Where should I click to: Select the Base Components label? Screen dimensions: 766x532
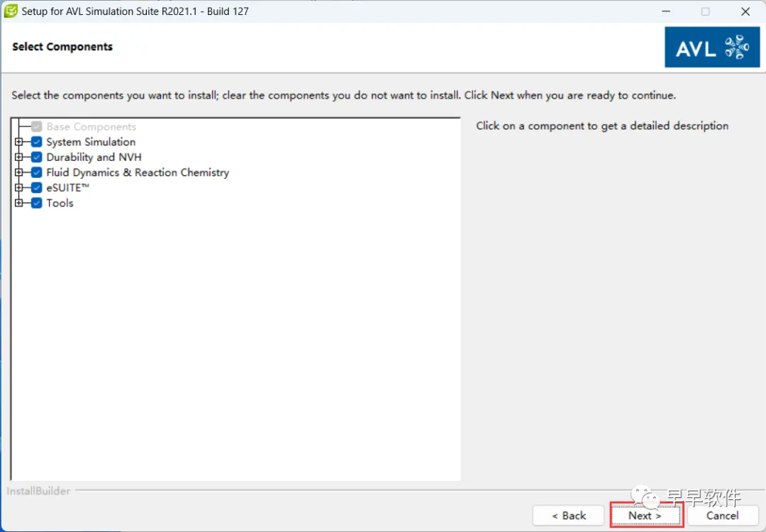tap(91, 127)
